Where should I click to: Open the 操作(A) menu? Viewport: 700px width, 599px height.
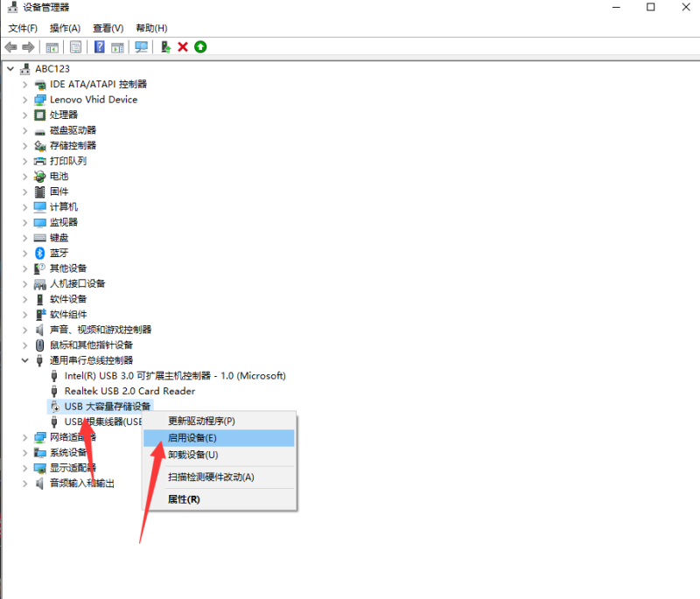65,28
